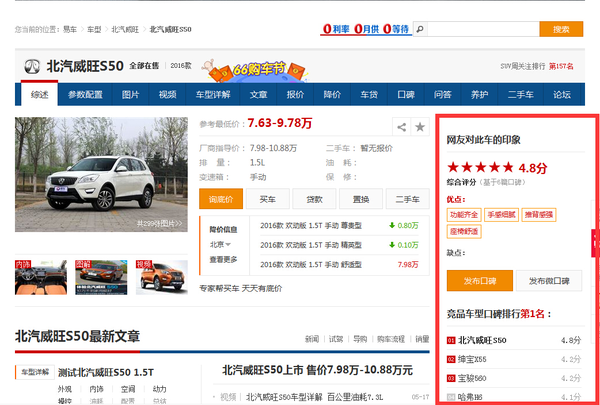This screenshot has width=600, height=405.
Task: Open the main white SUV photo
Action: coord(101,174)
